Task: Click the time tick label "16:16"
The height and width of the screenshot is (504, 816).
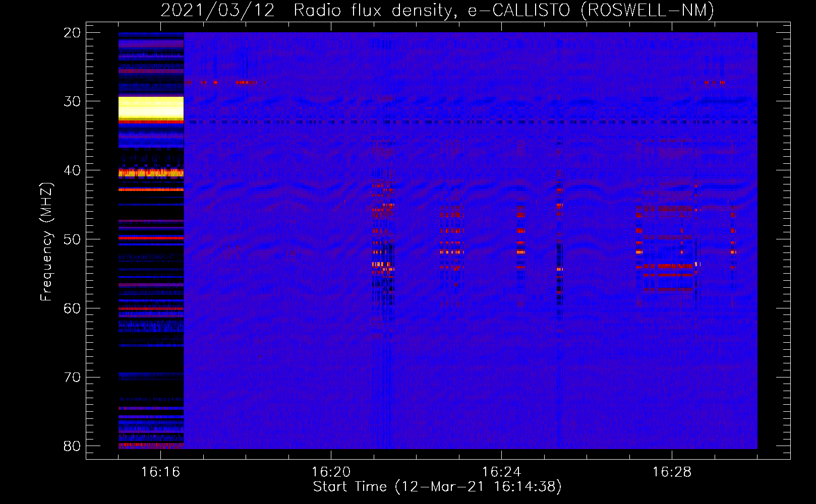Action: tap(160, 472)
